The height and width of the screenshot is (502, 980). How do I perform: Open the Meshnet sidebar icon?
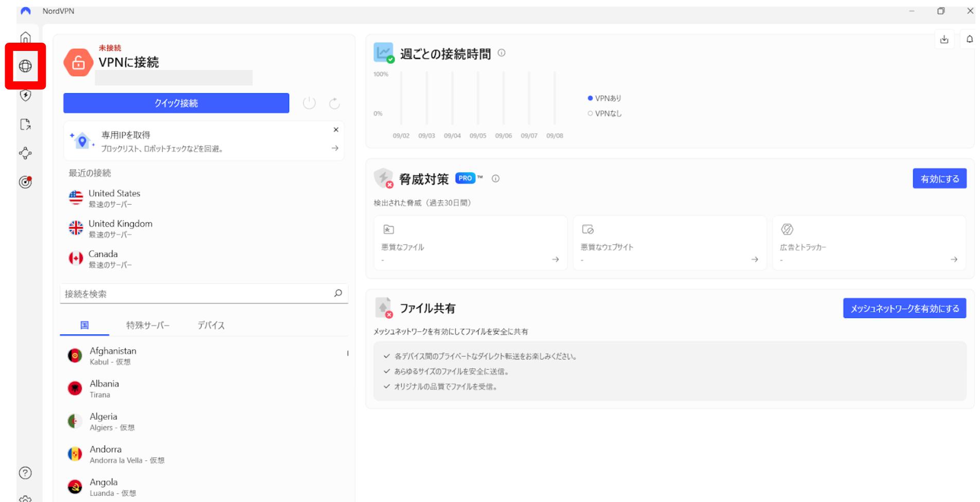(x=25, y=153)
